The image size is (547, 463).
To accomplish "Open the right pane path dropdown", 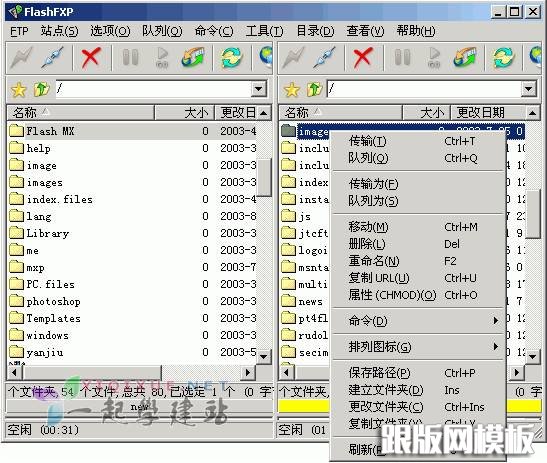I will point(529,89).
